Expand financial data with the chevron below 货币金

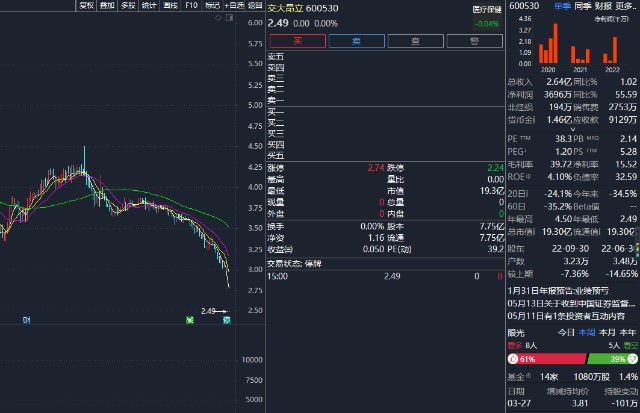573,129
